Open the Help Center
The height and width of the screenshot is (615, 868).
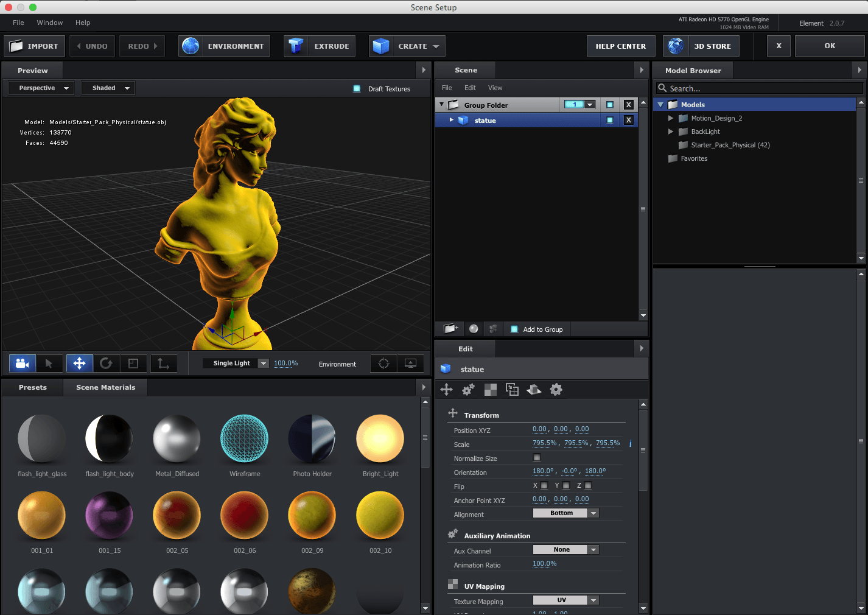[x=621, y=46]
